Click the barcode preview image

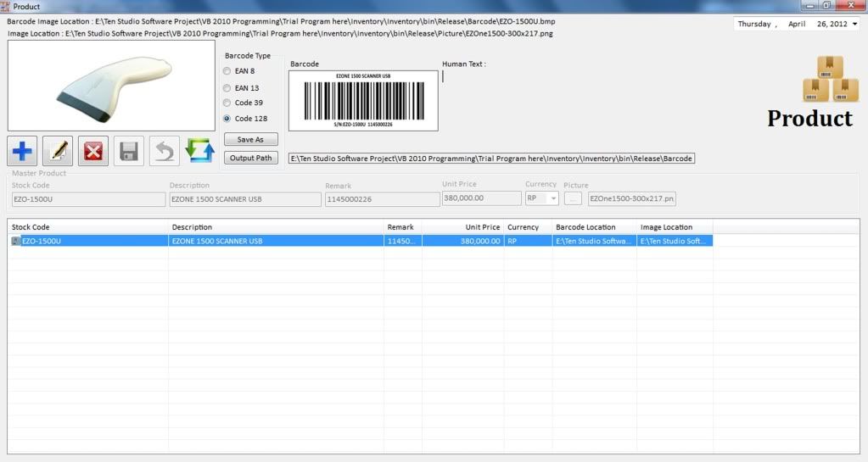363,101
